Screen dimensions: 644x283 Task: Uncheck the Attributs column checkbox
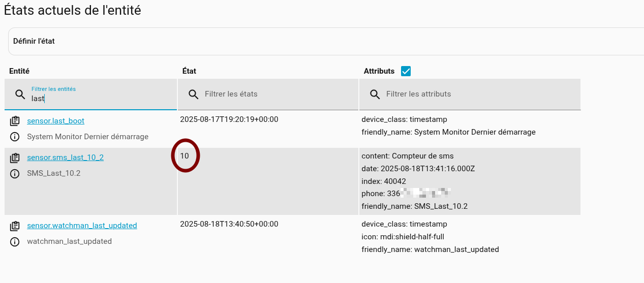pyautogui.click(x=406, y=71)
